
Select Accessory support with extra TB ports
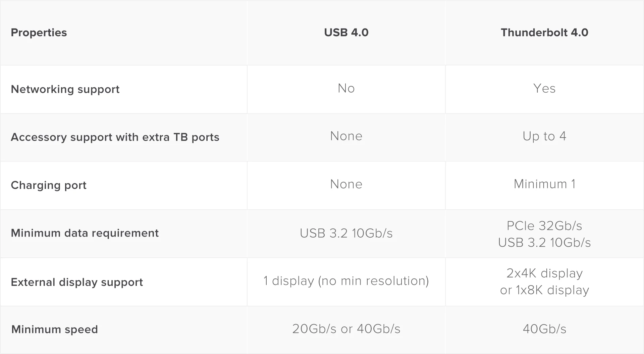[115, 137]
